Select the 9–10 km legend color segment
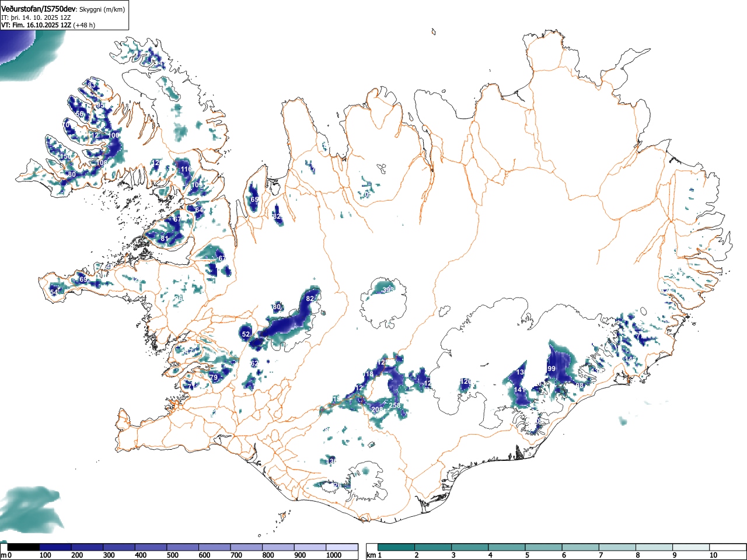Screen dimensions: 747x560 (692, 547)
